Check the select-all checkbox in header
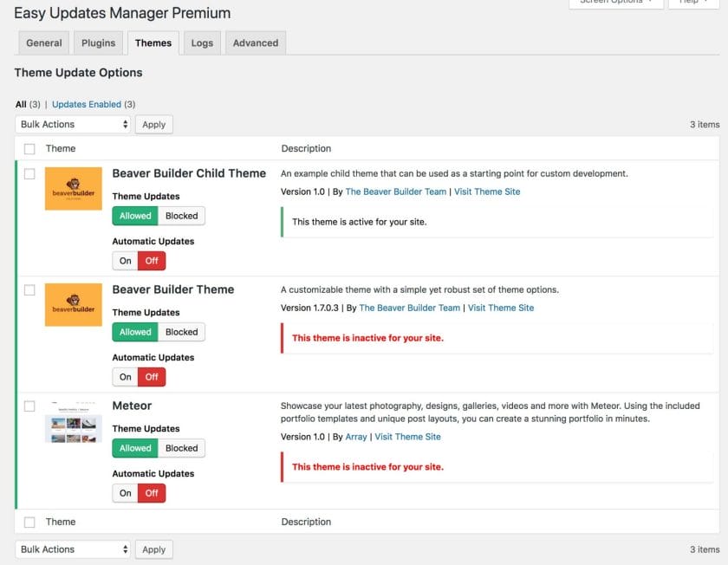728x565 pixels. click(x=29, y=149)
